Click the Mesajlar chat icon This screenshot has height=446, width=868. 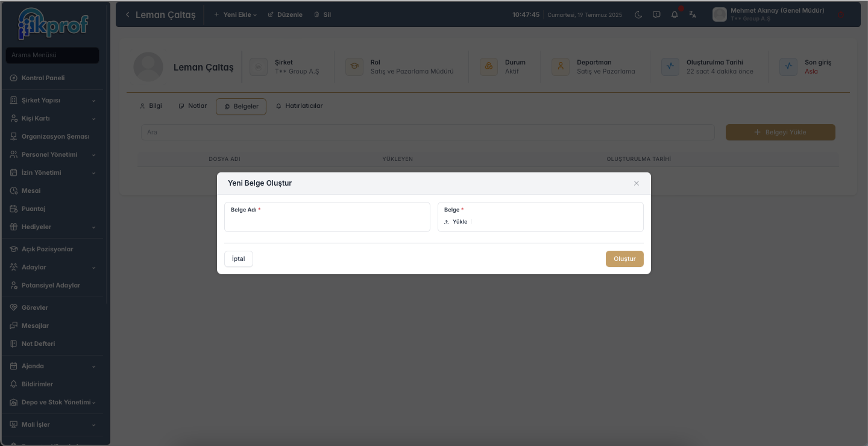(14, 325)
